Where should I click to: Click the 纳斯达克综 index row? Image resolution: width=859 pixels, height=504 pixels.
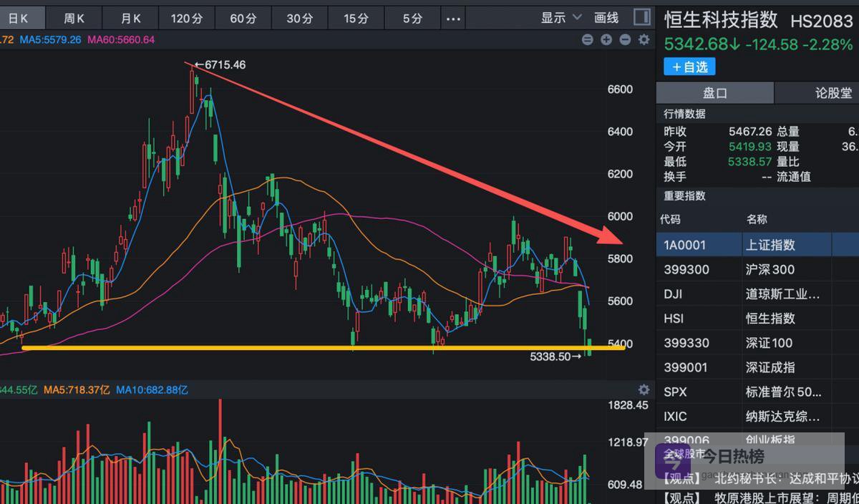tap(757, 416)
